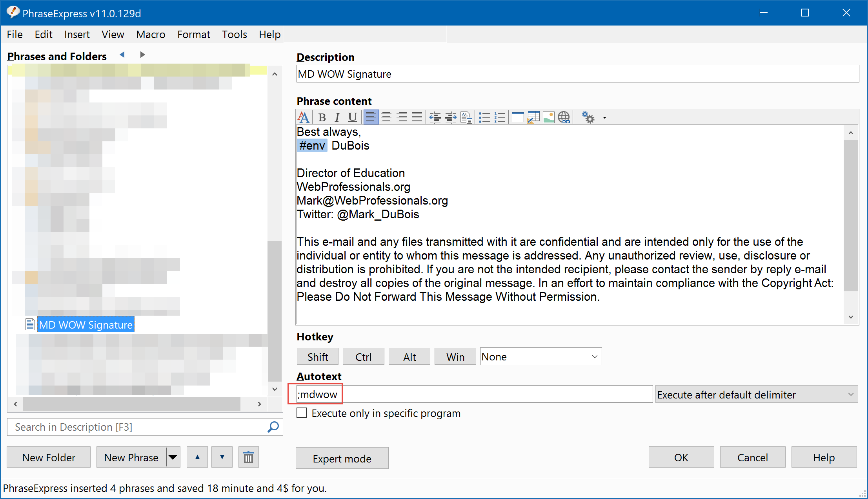Confirm with the OK button
The image size is (868, 499).
click(681, 457)
